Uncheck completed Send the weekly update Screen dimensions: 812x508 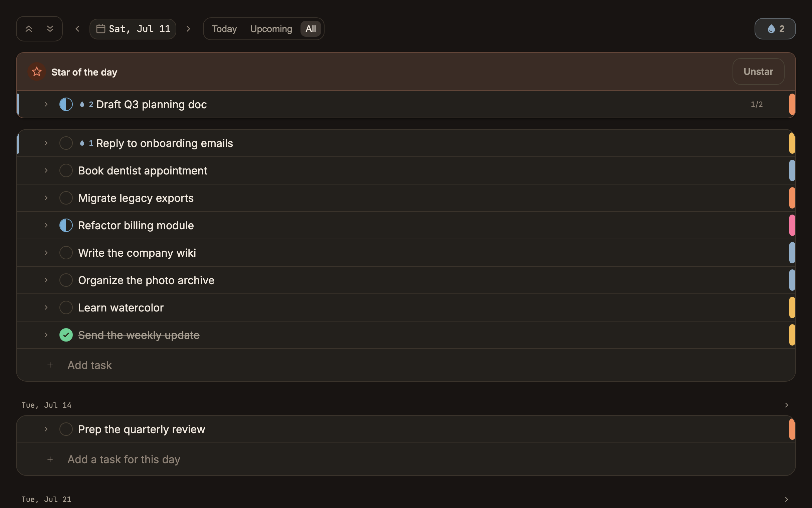click(66, 335)
